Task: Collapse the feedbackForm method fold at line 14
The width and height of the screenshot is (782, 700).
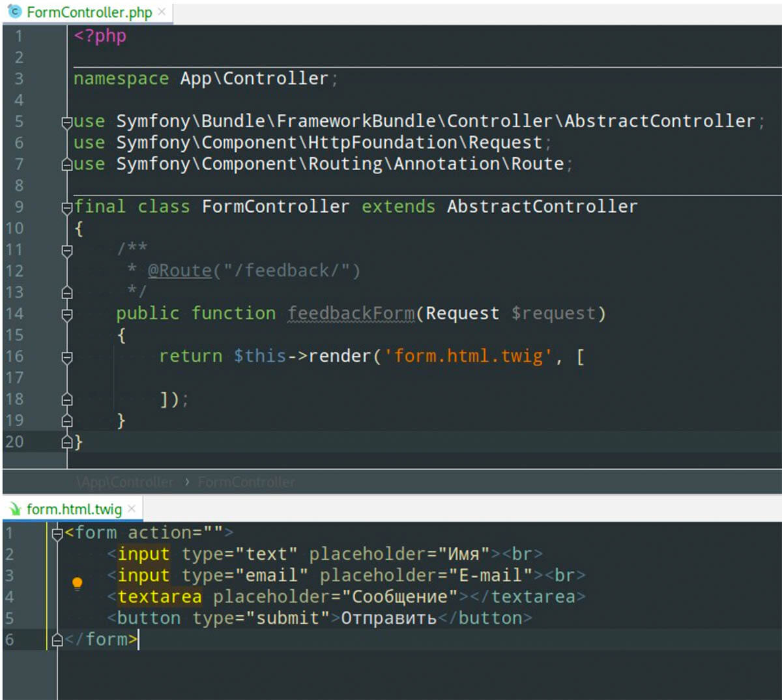Action: [68, 313]
